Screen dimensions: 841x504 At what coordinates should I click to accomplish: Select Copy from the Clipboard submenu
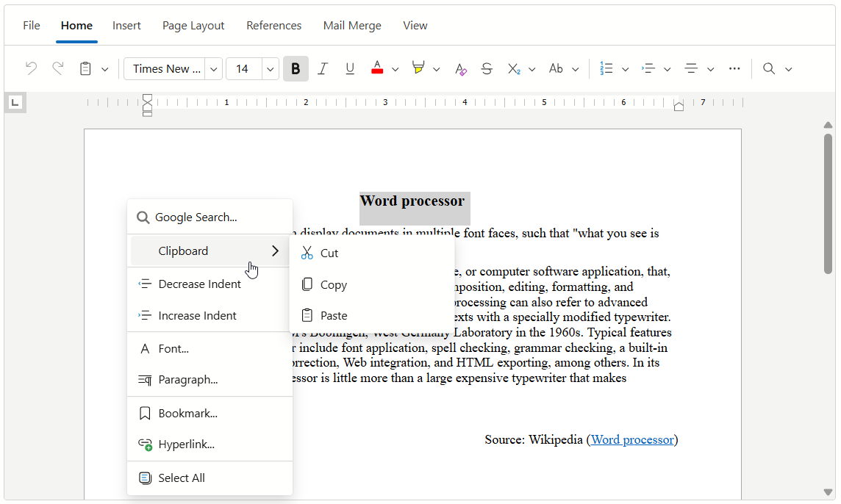332,284
